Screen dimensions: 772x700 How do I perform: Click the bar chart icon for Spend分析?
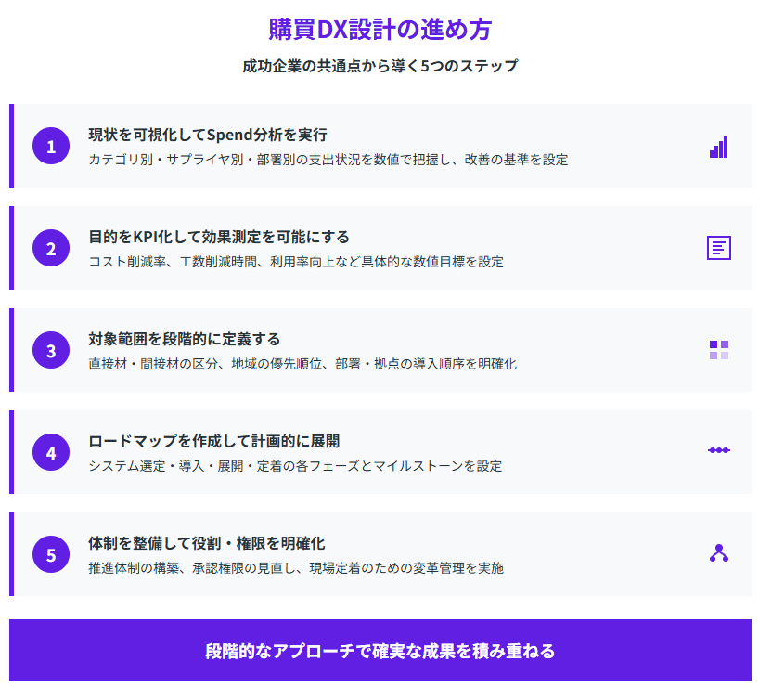tap(719, 147)
